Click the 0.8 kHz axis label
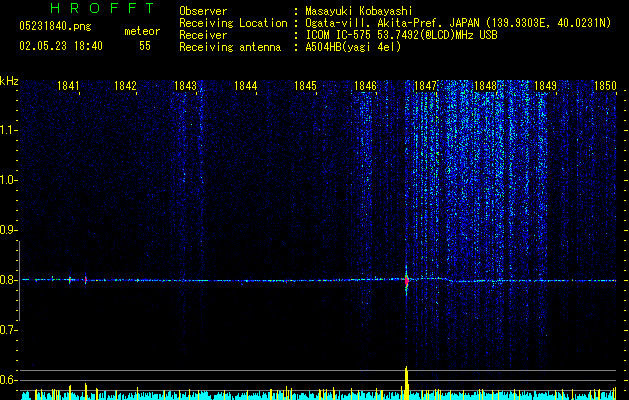 7,280
